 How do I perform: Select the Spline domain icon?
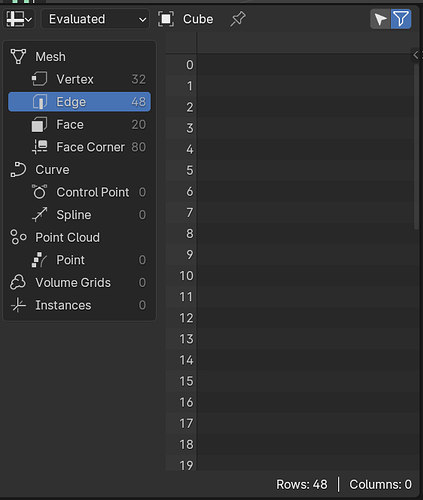coord(40,215)
